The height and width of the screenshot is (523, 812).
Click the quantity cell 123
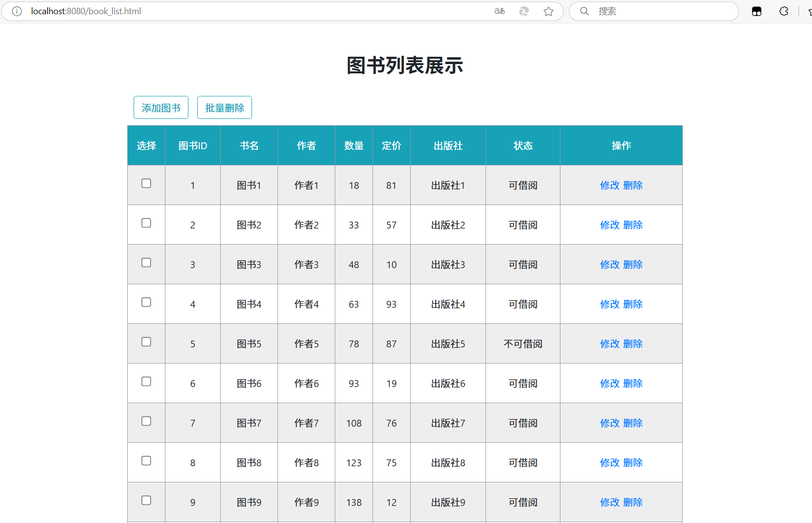click(x=354, y=463)
